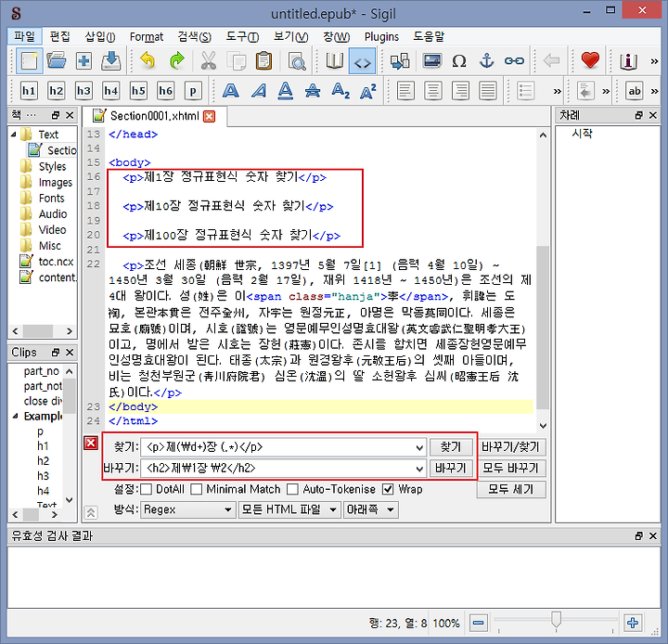The width and height of the screenshot is (668, 644).
Task: Open the Format menu
Action: (147, 37)
